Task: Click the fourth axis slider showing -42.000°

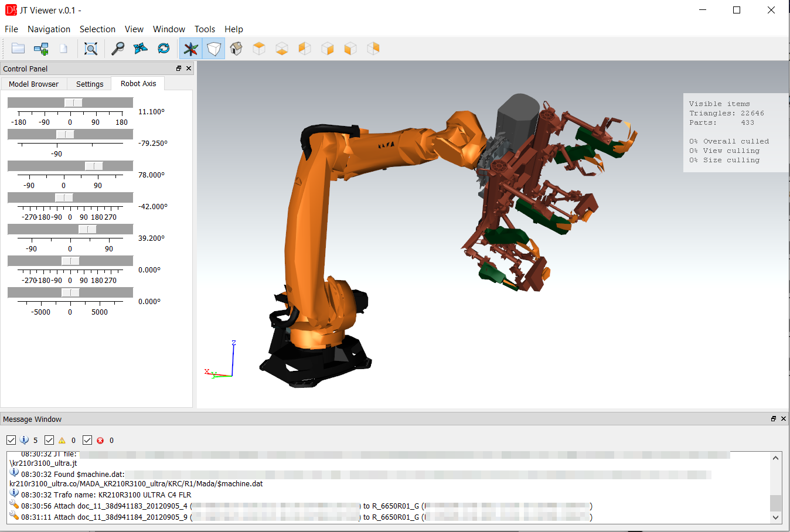Action: click(x=70, y=197)
